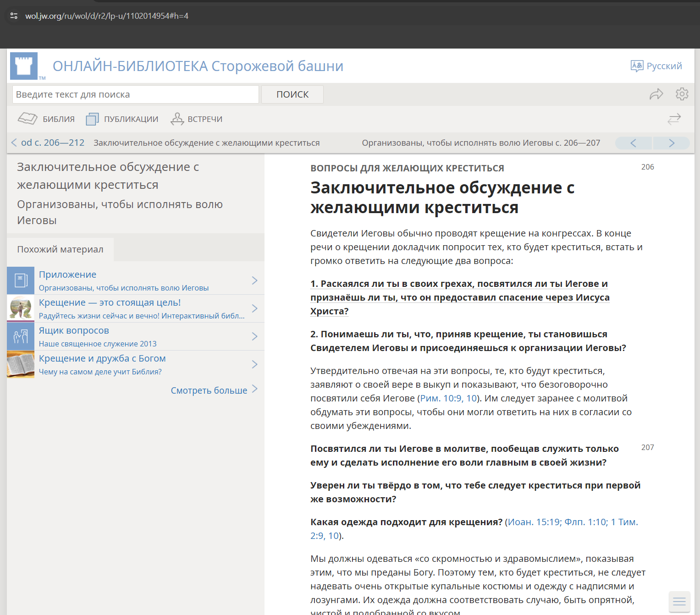Viewport: 700px width, 615px height.
Task: Click the Приложение document icon
Action: tap(21, 280)
